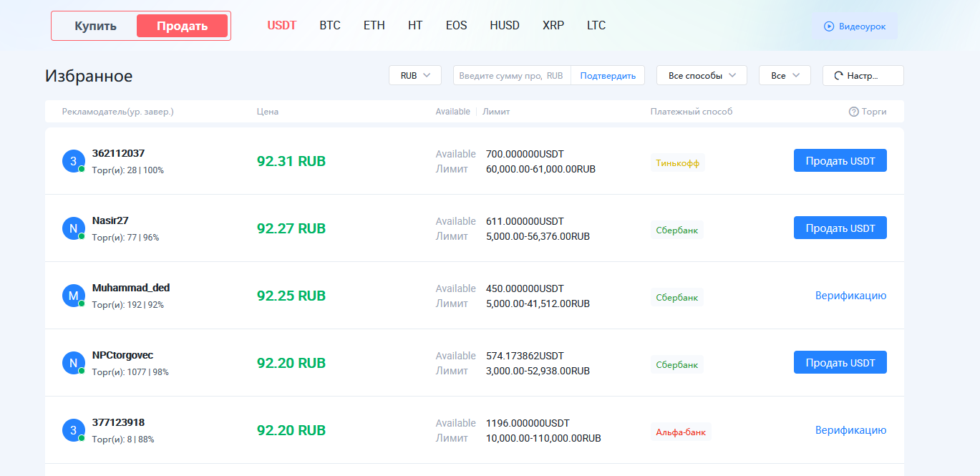
Task: Switch to Купить mode
Action: click(x=95, y=26)
